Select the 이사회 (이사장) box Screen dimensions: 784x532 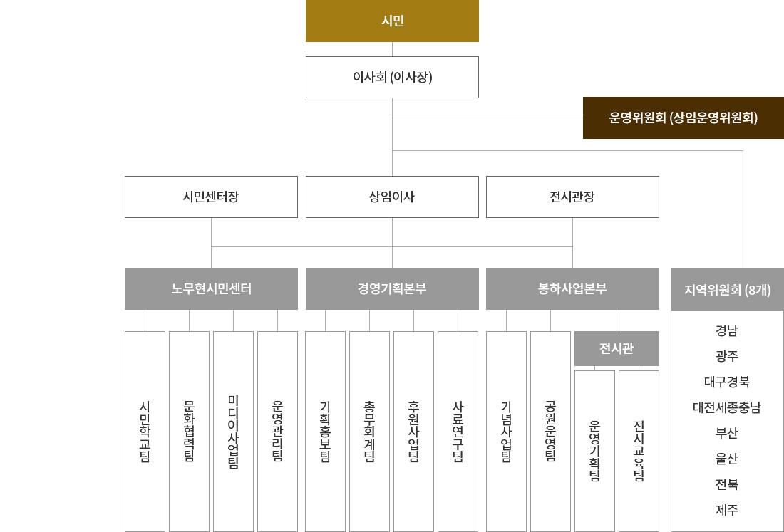click(x=392, y=77)
